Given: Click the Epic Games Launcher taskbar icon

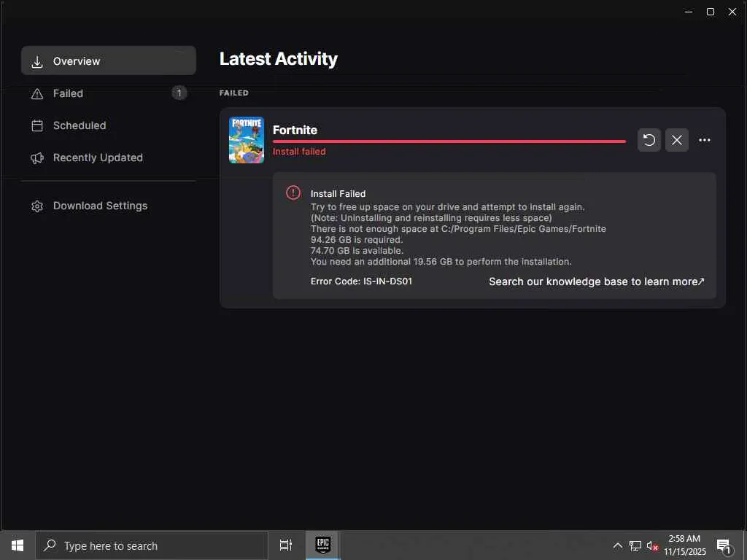Looking at the screenshot, I should pos(323,545).
